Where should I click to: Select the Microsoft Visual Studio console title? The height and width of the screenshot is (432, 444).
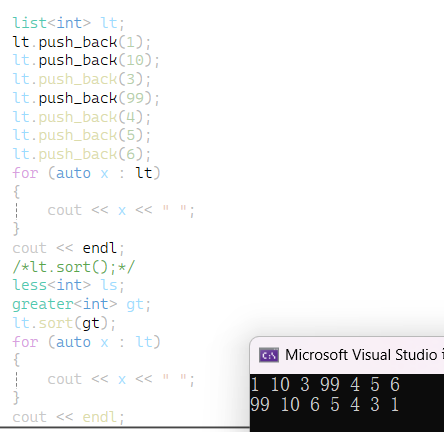[x=364, y=355]
